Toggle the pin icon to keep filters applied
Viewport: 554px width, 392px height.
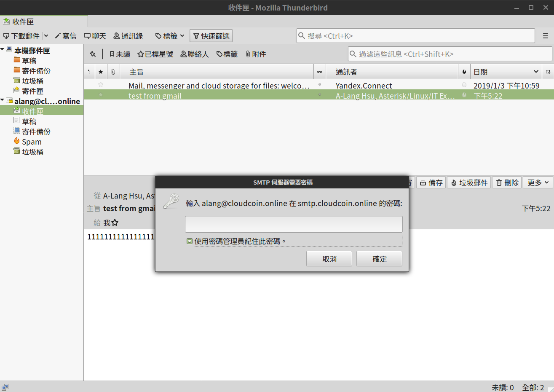[93, 54]
